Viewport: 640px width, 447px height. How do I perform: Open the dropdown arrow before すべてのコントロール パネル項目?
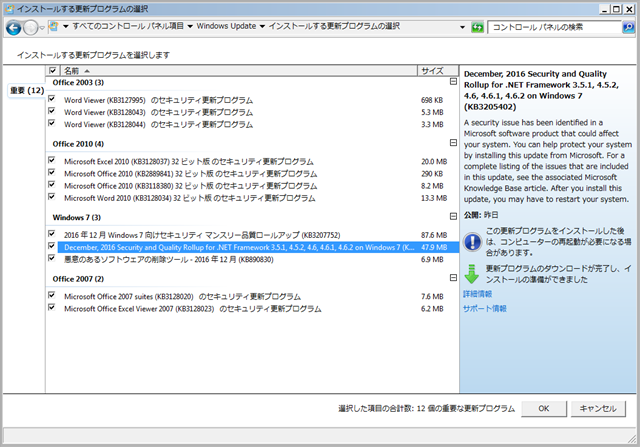pyautogui.click(x=65, y=27)
